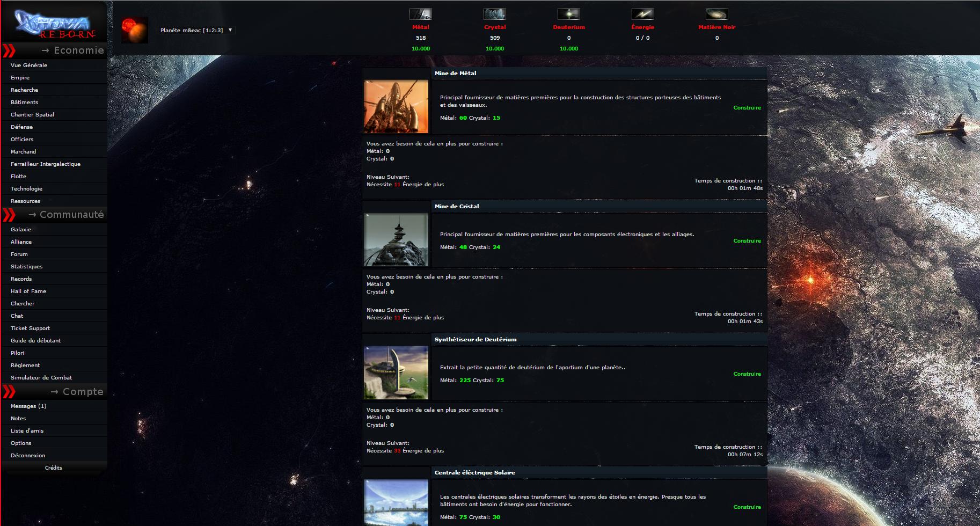The width and height of the screenshot is (980, 526).
Task: Click the red planet image
Action: click(134, 30)
